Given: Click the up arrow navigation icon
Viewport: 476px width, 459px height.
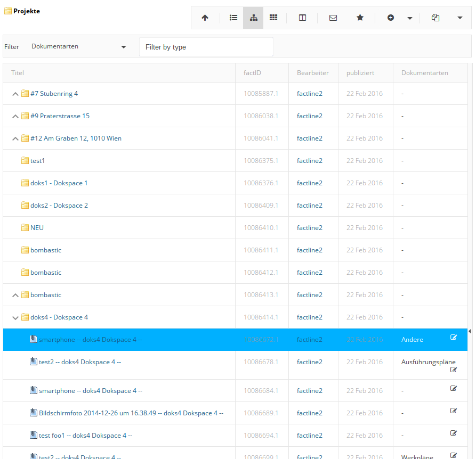Looking at the screenshot, I should [x=205, y=18].
